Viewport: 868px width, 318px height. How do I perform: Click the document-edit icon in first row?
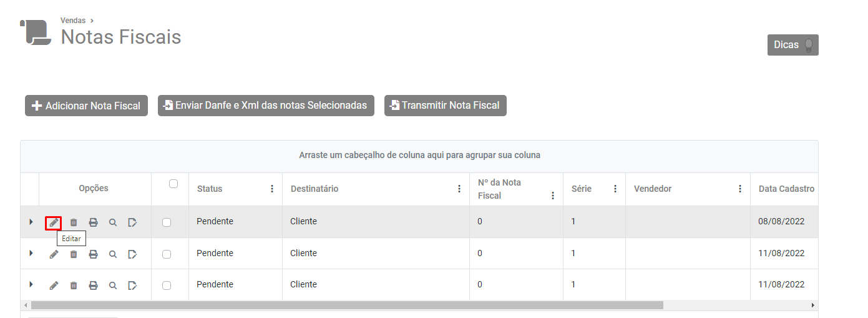(132, 222)
